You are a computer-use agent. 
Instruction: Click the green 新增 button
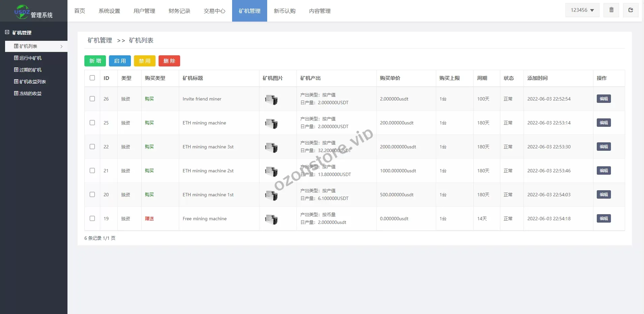pyautogui.click(x=95, y=61)
